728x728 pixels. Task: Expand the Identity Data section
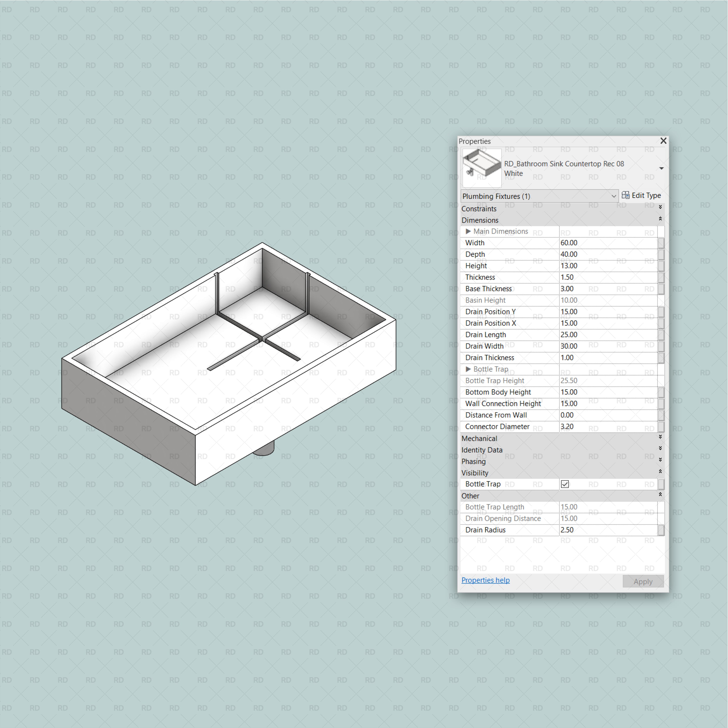(660, 448)
